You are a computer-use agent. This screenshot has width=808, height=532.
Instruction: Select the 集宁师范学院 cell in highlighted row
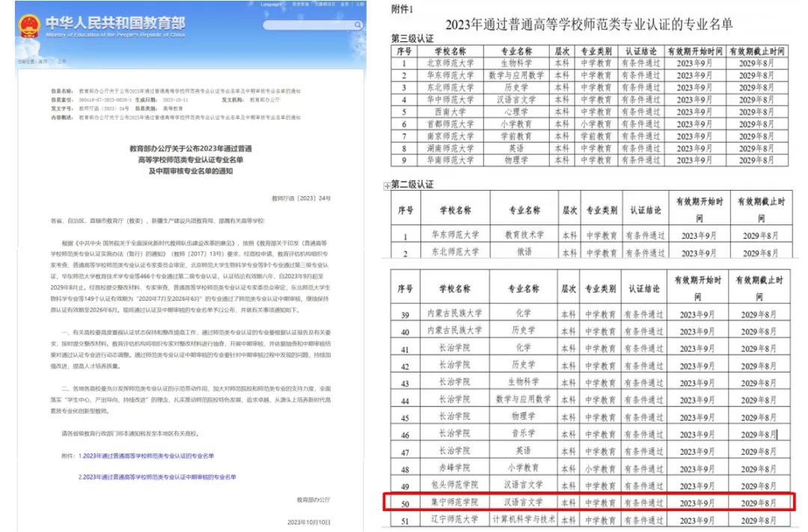coord(454,502)
